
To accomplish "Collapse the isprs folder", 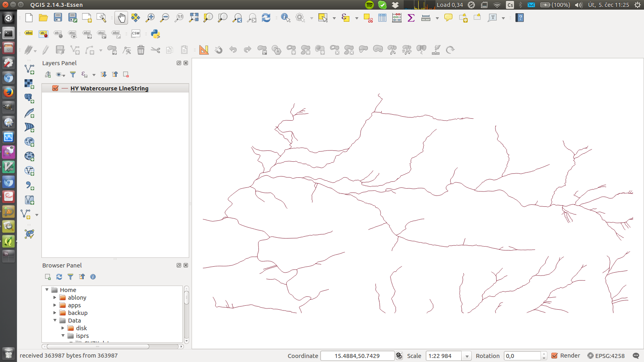I will point(63,335).
